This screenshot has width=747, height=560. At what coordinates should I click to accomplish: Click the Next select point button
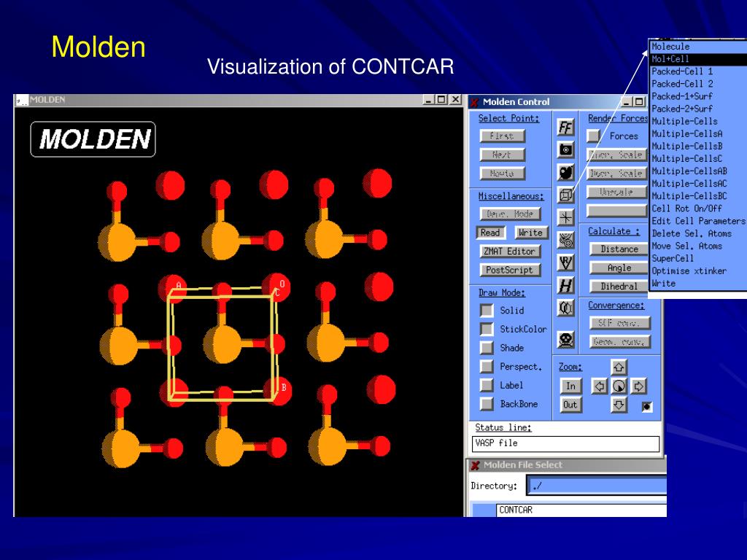(x=502, y=155)
